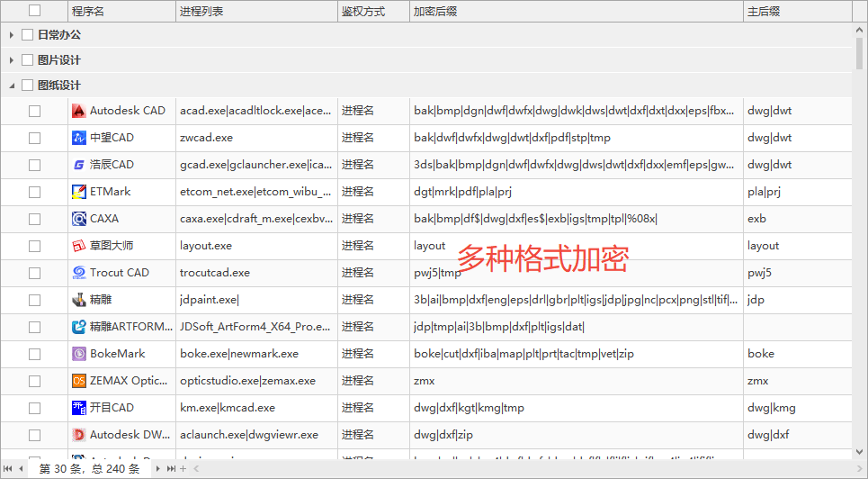Click the 中望CAD program icon
The width and height of the screenshot is (868, 479).
tap(79, 138)
